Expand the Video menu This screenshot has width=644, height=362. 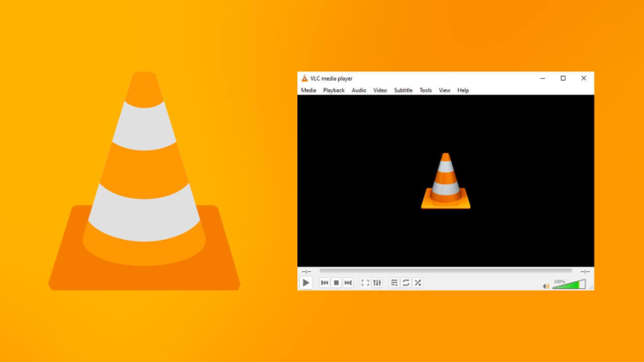coord(380,90)
